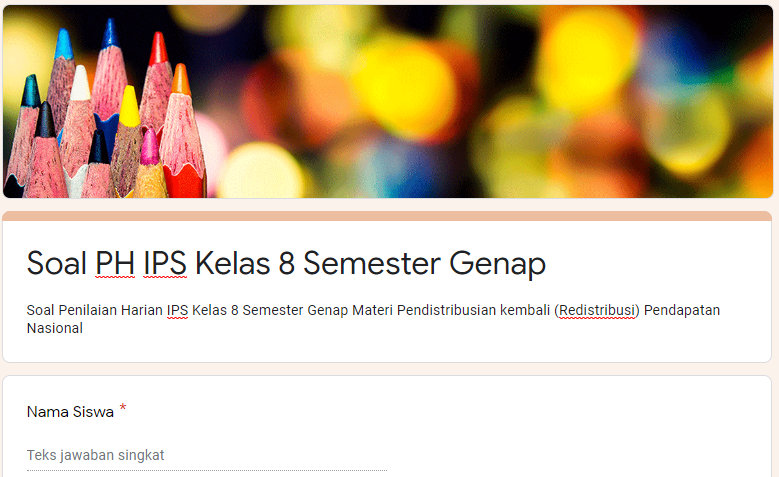Image resolution: width=779 pixels, height=477 pixels.
Task: Click the word Genap in the title
Action: (497, 264)
